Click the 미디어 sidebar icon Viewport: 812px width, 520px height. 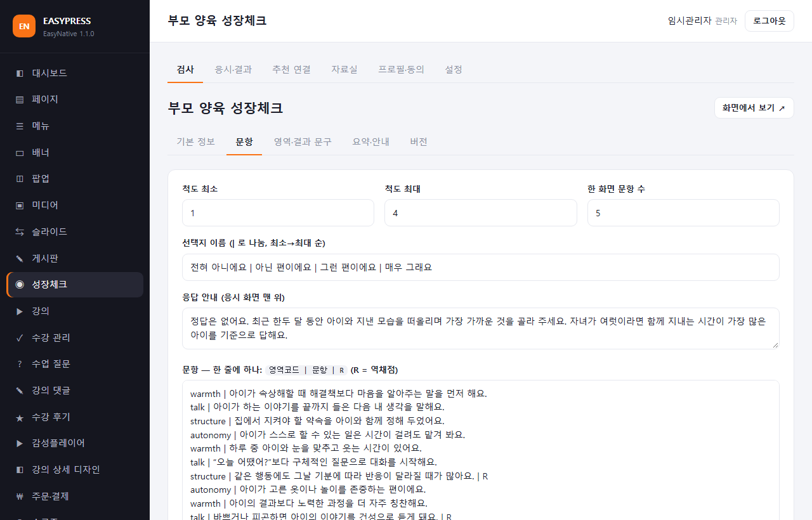coord(20,205)
